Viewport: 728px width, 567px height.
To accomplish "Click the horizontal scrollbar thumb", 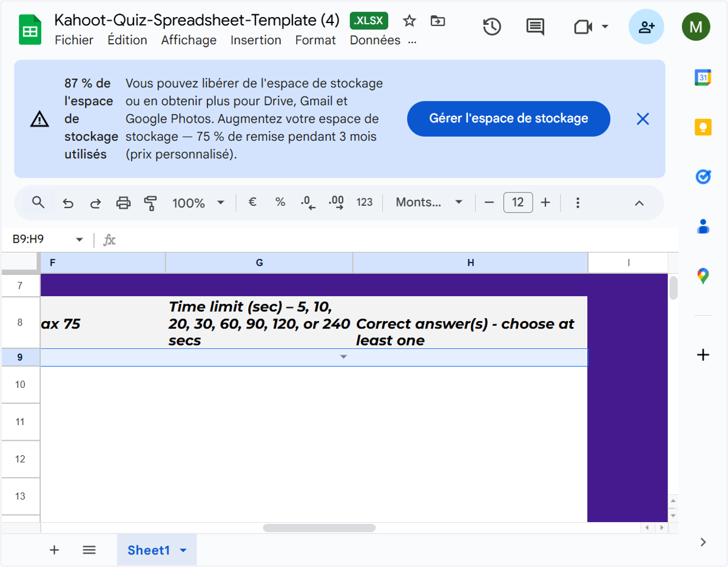I will [x=319, y=528].
